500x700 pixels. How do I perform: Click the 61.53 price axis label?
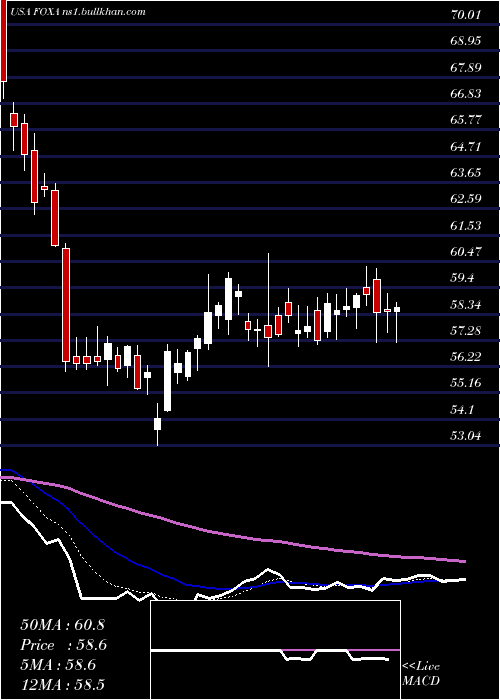pyautogui.click(x=466, y=225)
